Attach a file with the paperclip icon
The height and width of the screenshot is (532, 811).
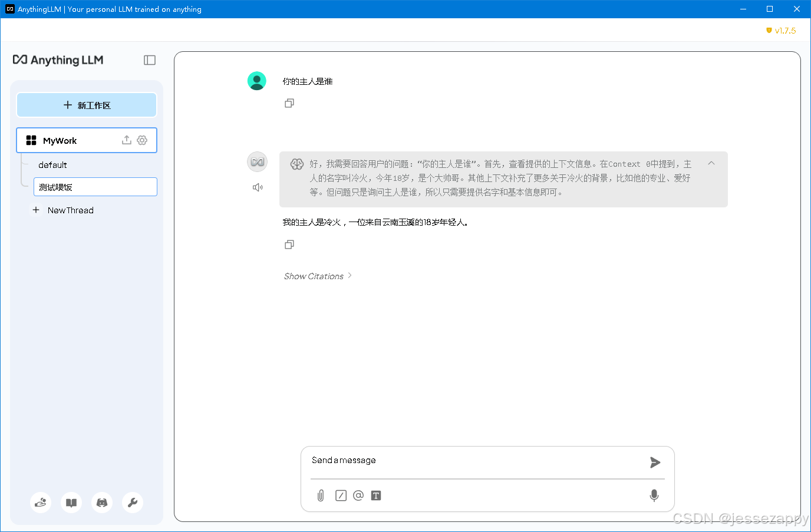(321, 495)
